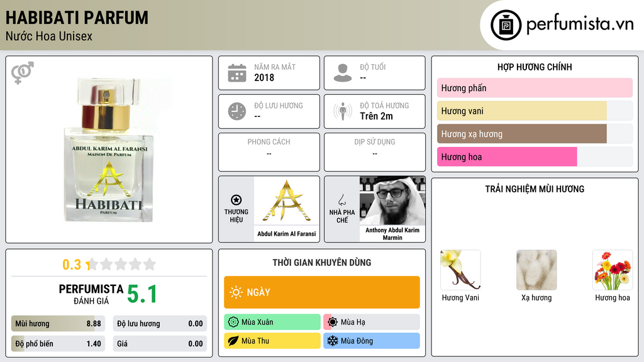This screenshot has width=644, height=362.
Task: Click the clock icon beside Độ lưu hương
Action: tap(237, 111)
